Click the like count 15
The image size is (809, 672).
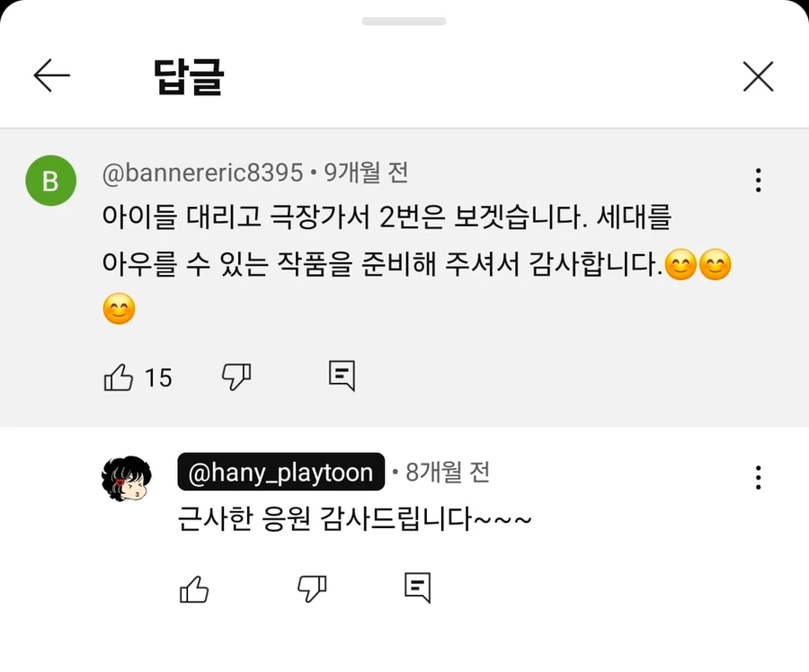coord(158,378)
